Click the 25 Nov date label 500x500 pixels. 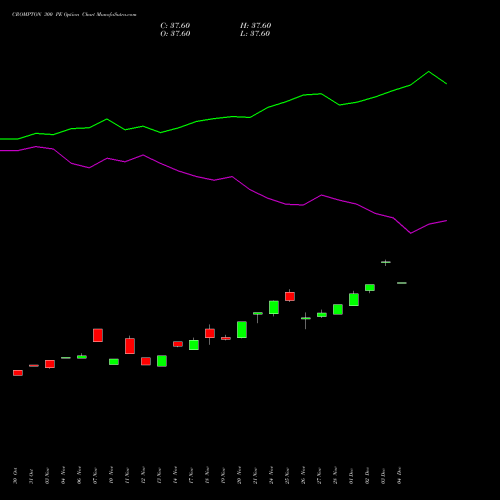pos(287,476)
